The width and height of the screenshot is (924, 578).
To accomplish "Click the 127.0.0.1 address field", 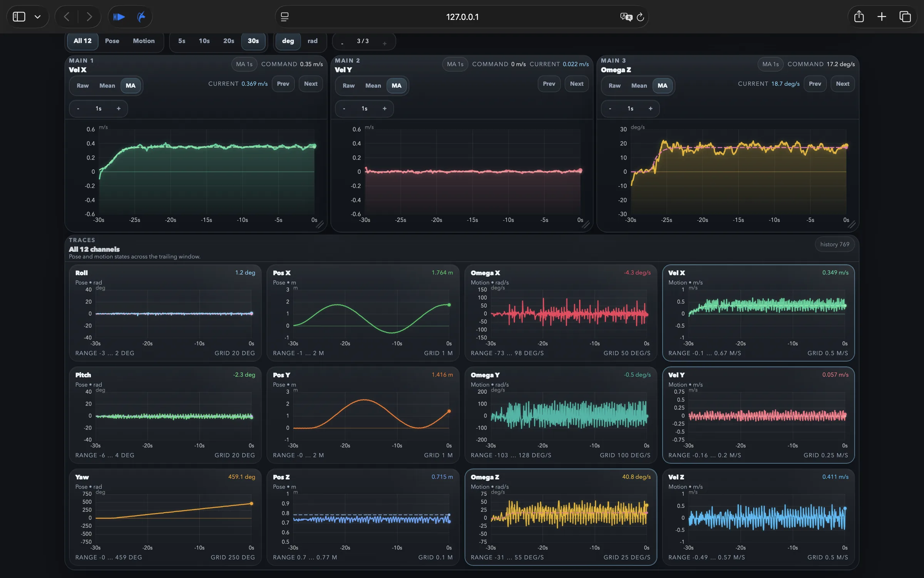I will tap(462, 17).
